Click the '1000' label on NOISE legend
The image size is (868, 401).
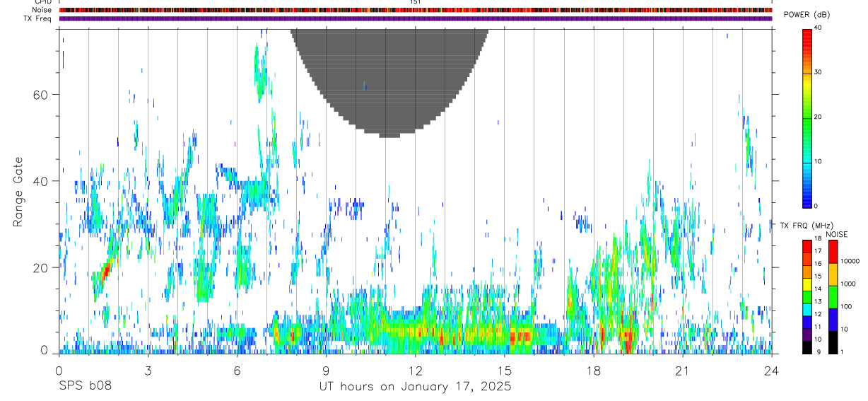coord(849,284)
